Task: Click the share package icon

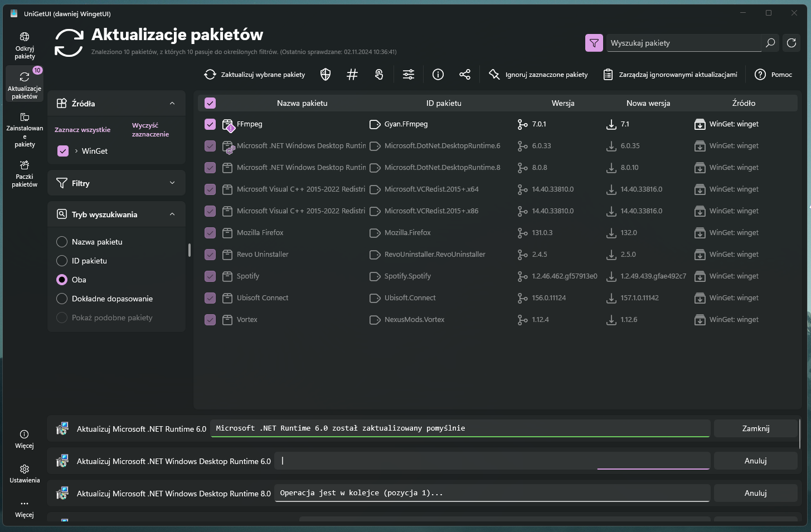Action: 465,75
